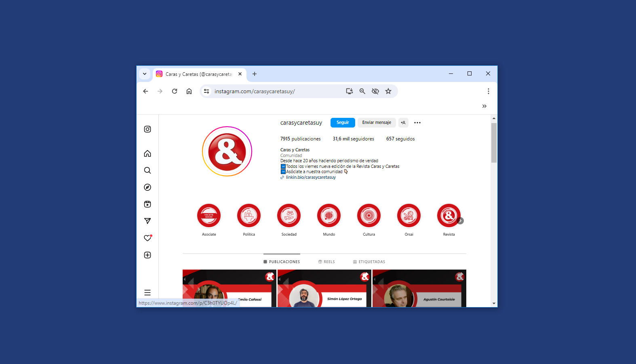The image size is (636, 364).
Task: Click the Create new post icon
Action: [x=147, y=255]
